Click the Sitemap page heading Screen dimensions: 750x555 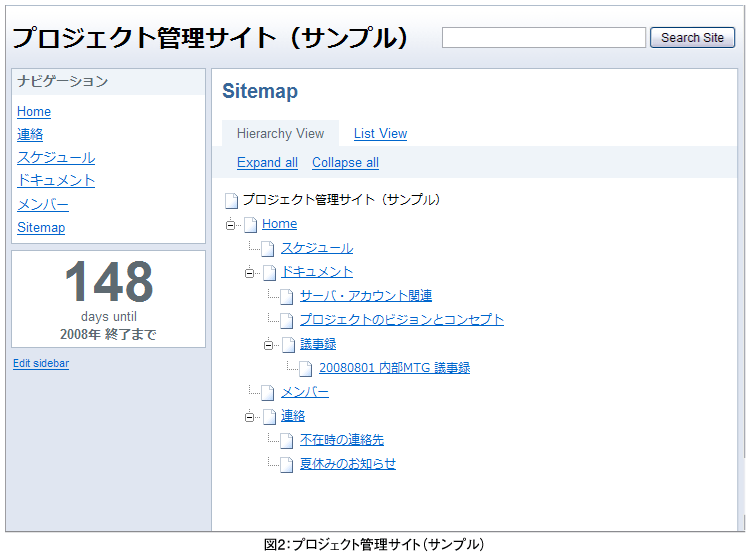(260, 91)
